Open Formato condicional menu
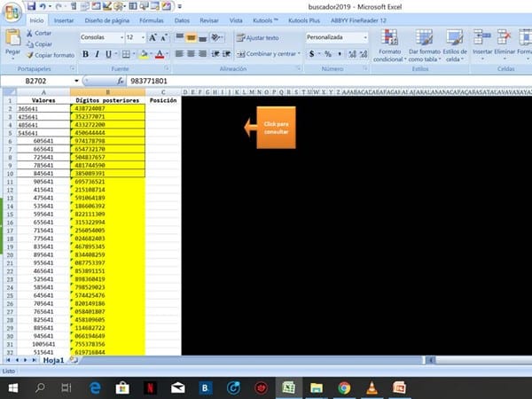The image size is (532, 399). [389, 45]
